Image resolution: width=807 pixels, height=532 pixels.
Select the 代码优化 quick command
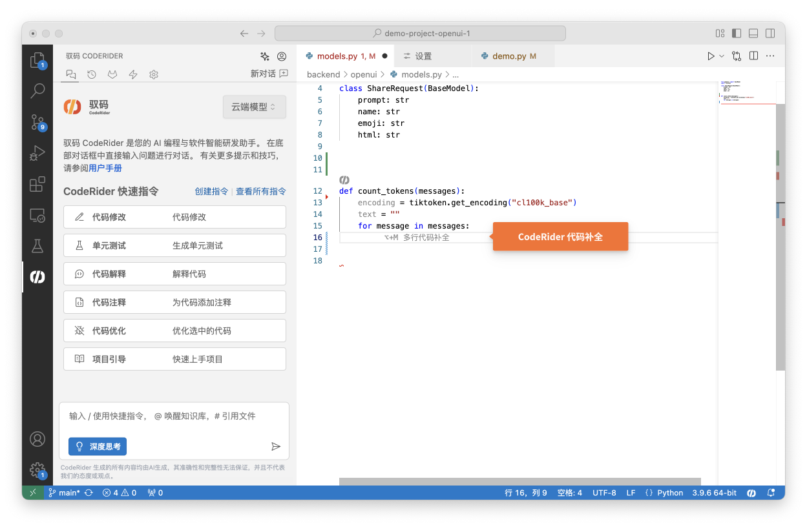(174, 331)
